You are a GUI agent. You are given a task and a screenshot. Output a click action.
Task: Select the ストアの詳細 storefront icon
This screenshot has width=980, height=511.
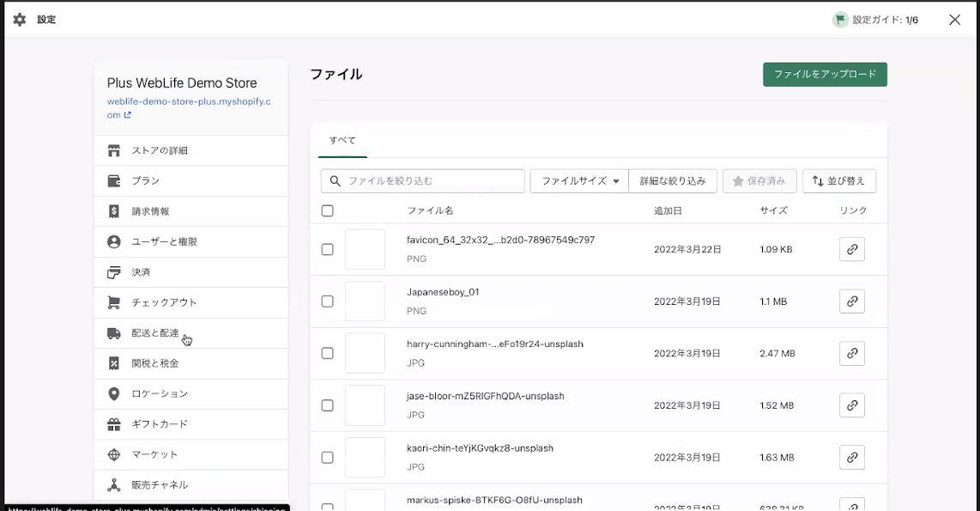click(x=116, y=150)
